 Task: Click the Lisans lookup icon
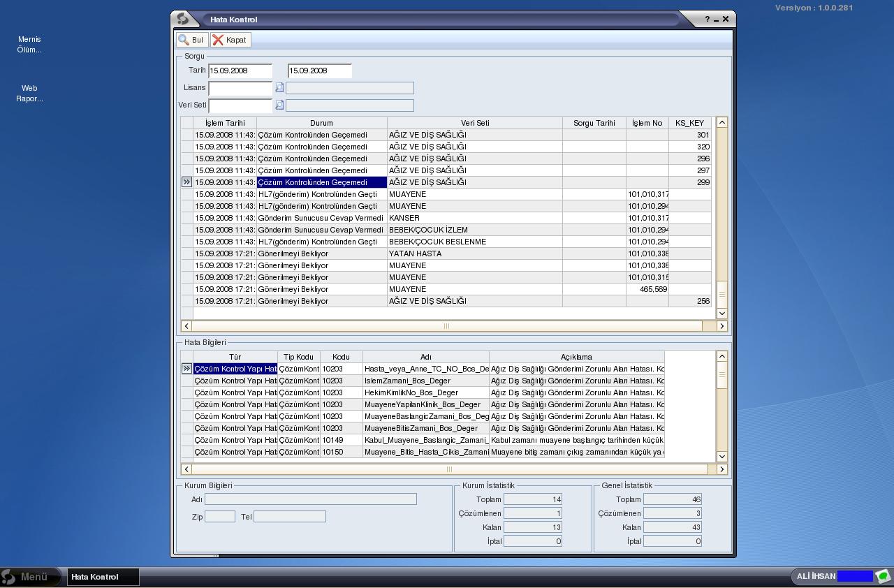pos(279,87)
